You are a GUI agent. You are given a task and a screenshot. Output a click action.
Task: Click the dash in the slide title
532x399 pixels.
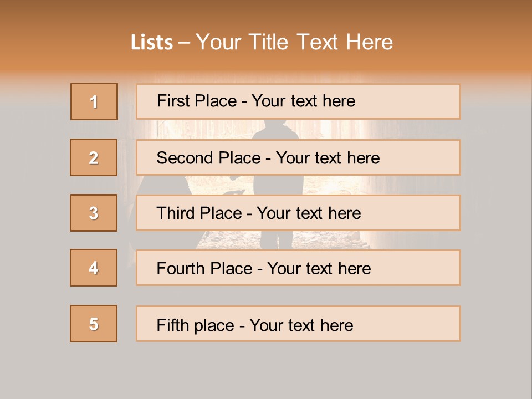(x=185, y=43)
